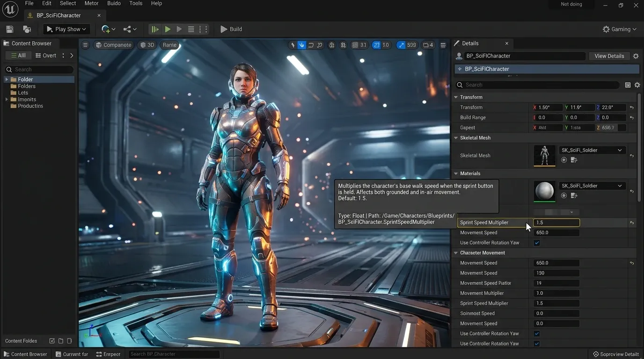Screen dimensions: 644x359
Task: Collapse the Transform section
Action: 456,97
